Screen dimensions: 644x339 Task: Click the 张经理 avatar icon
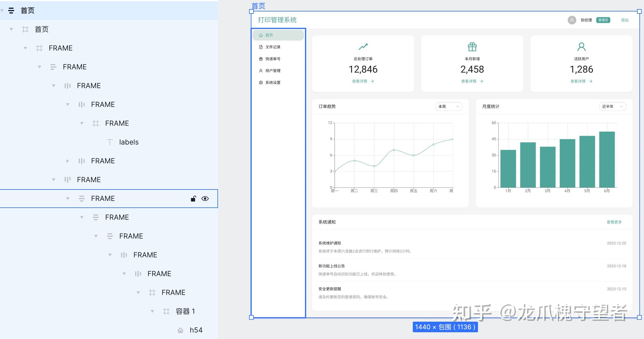point(572,20)
